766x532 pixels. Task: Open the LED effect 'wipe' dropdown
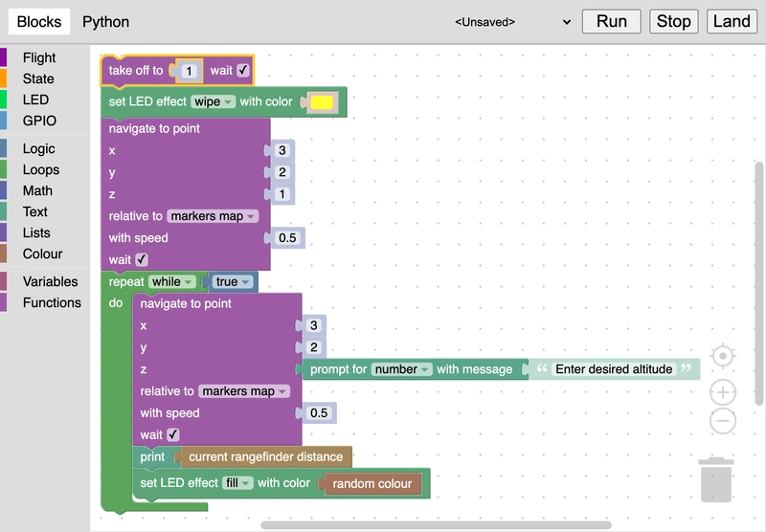pos(213,101)
